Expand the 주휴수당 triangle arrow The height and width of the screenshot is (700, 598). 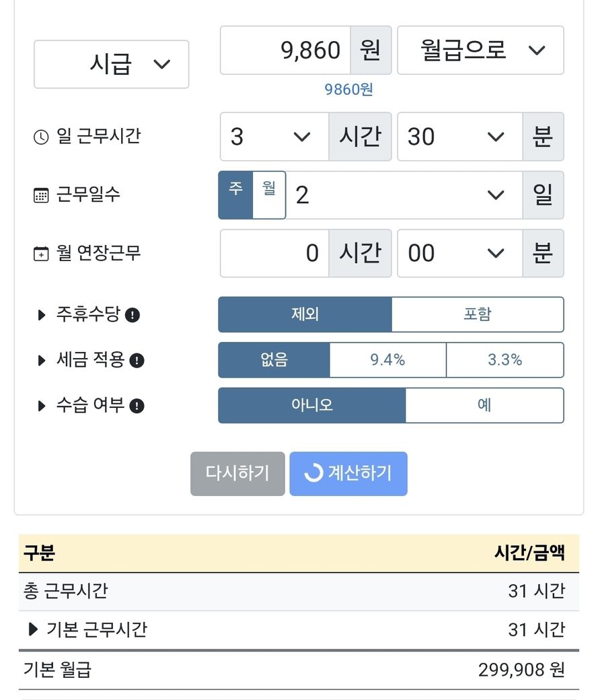click(42, 314)
